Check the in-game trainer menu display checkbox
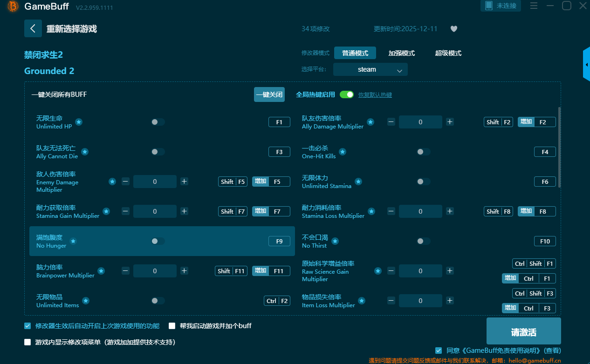The width and height of the screenshot is (590, 364). click(x=27, y=342)
